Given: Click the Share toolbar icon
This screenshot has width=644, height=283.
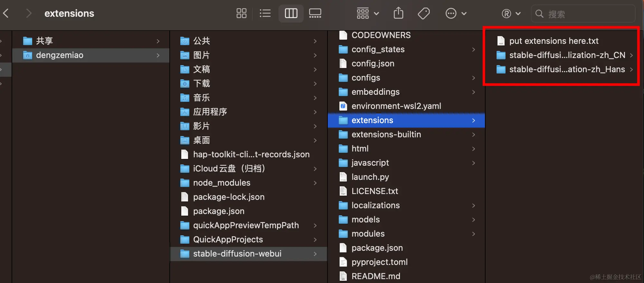Looking at the screenshot, I should pyautogui.click(x=398, y=13).
